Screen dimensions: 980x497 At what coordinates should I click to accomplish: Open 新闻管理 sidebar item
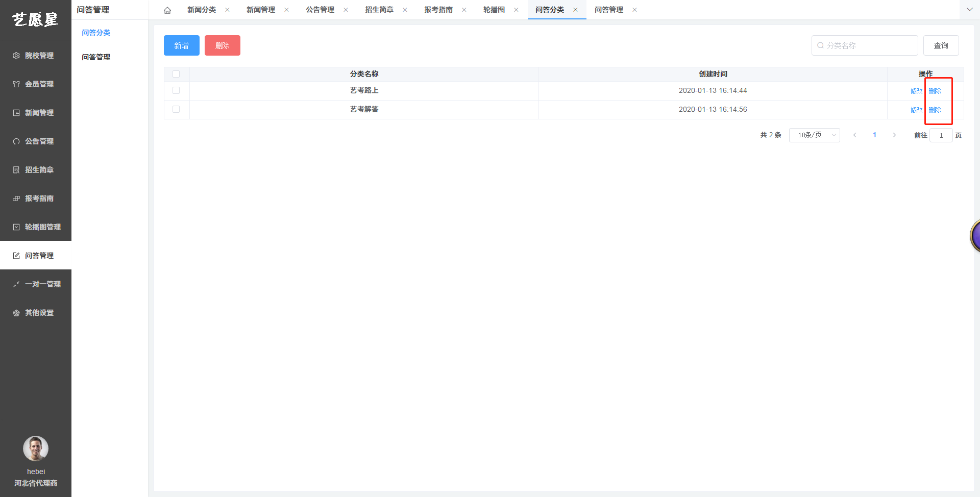pyautogui.click(x=36, y=113)
